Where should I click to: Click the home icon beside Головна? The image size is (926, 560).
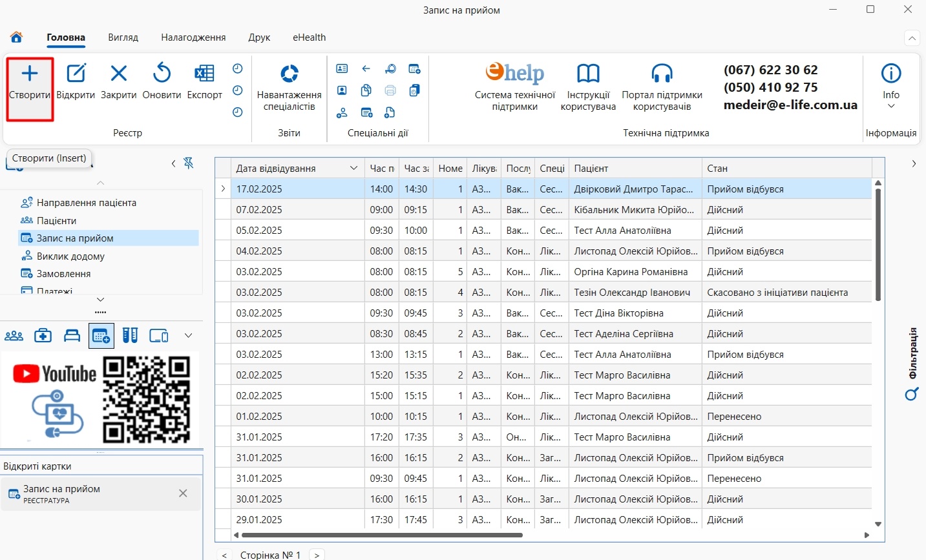point(16,37)
